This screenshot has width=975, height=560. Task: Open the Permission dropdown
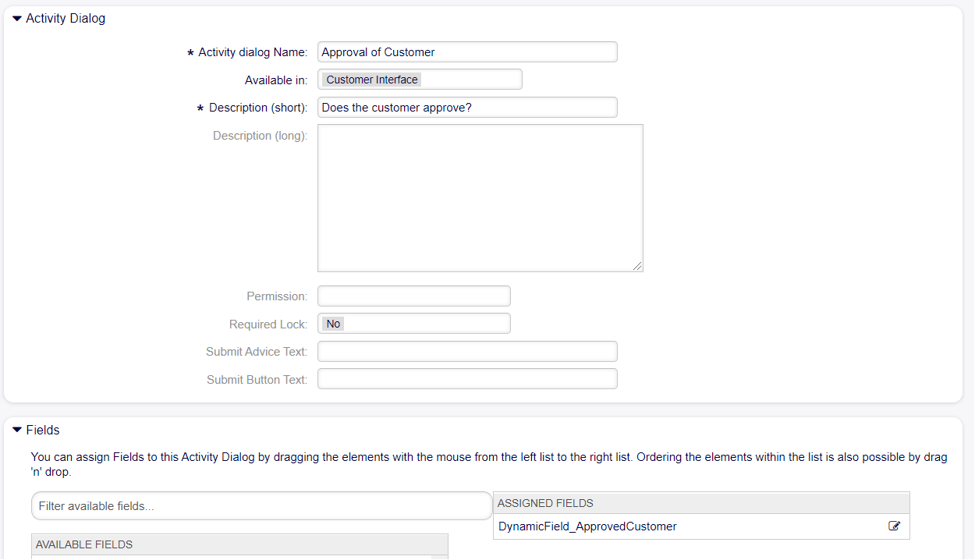(x=413, y=296)
